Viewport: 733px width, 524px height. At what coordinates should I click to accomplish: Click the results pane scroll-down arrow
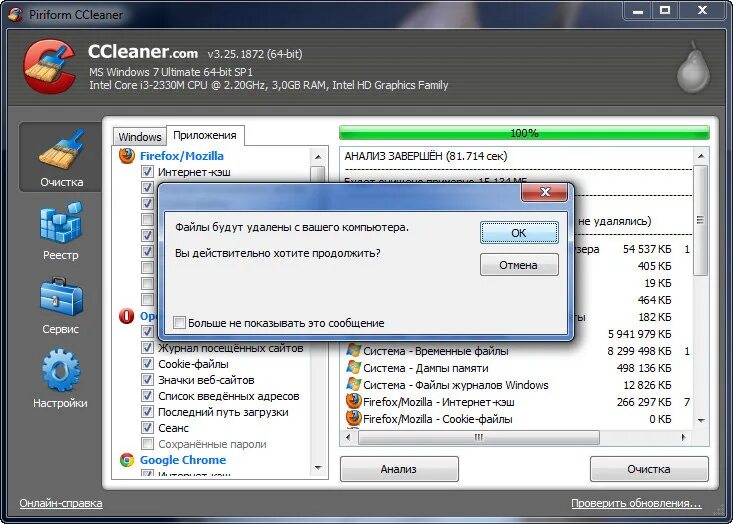700,421
